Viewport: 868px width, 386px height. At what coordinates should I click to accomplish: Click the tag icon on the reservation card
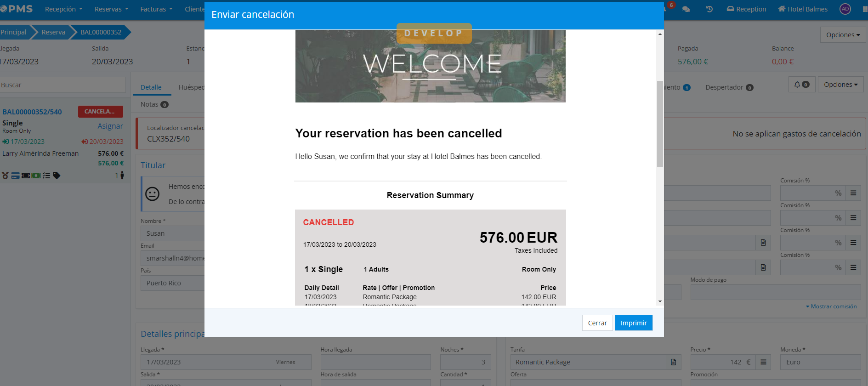point(57,176)
